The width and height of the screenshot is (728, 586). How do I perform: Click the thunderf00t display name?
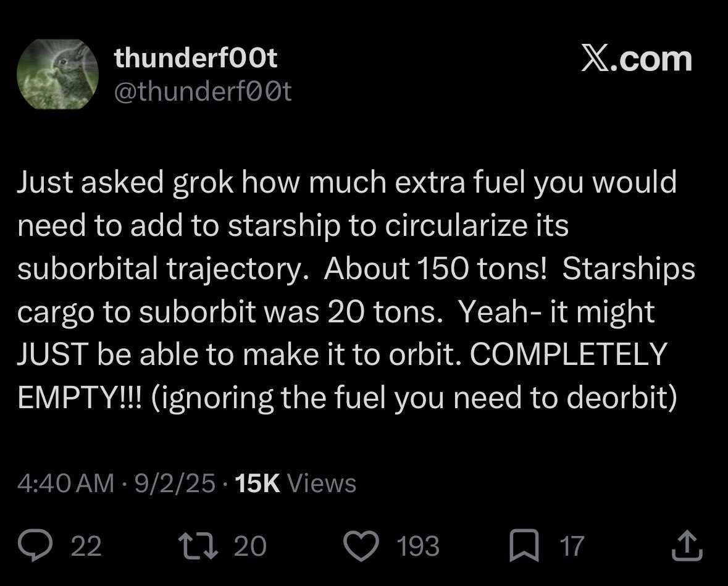[x=196, y=59]
